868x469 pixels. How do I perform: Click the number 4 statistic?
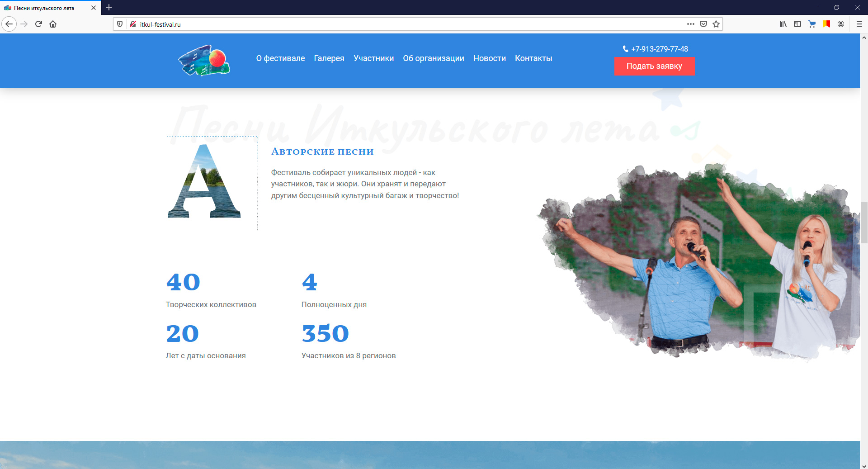(310, 282)
